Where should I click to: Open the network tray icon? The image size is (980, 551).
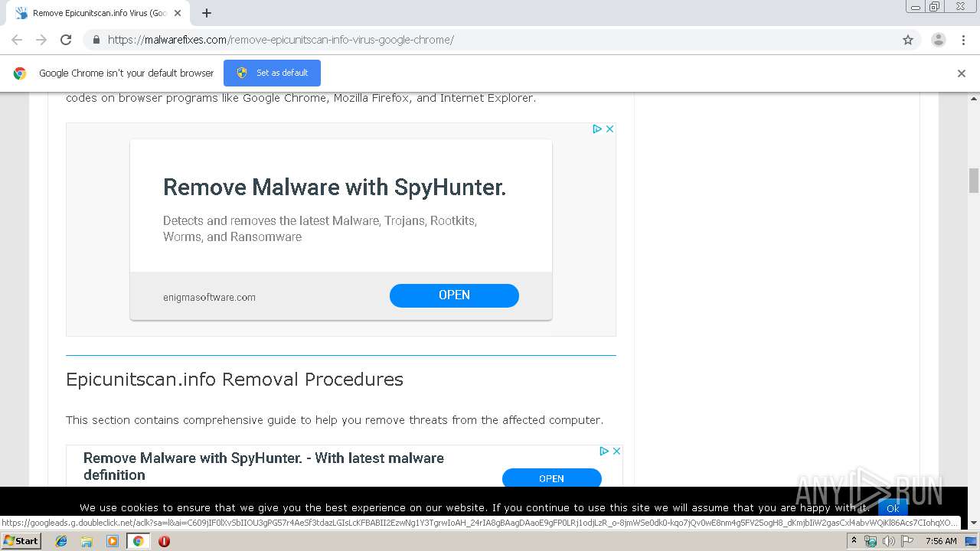point(871,541)
